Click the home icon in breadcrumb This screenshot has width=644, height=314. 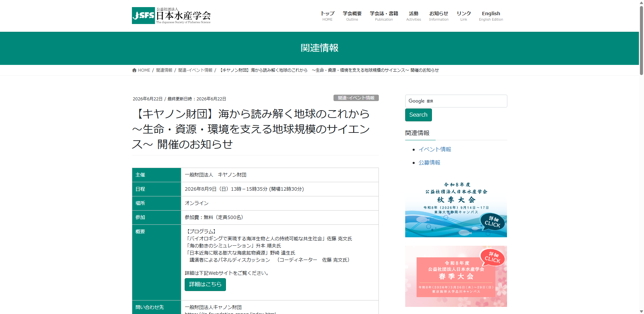[134, 70]
